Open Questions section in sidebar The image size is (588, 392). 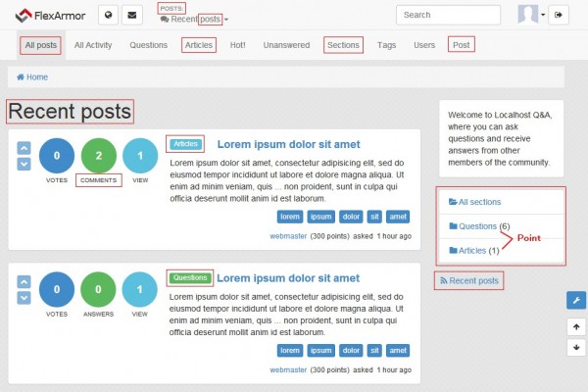(x=471, y=226)
